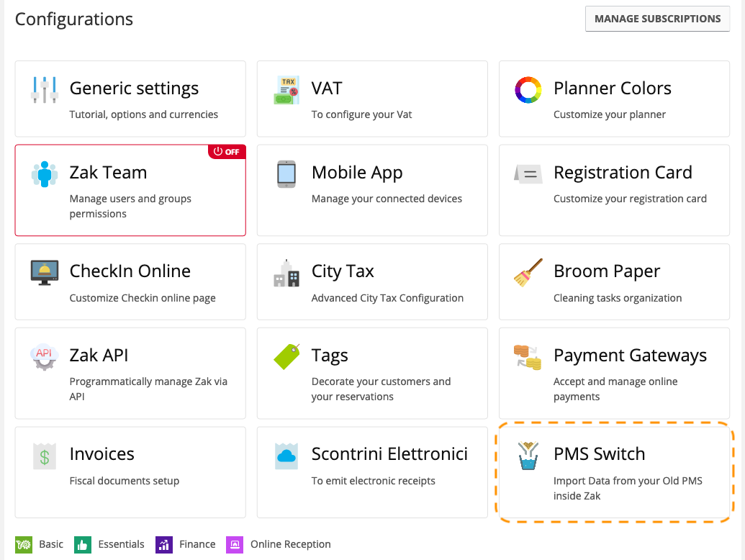Open the Scontrini Elettronici title

coord(389,454)
